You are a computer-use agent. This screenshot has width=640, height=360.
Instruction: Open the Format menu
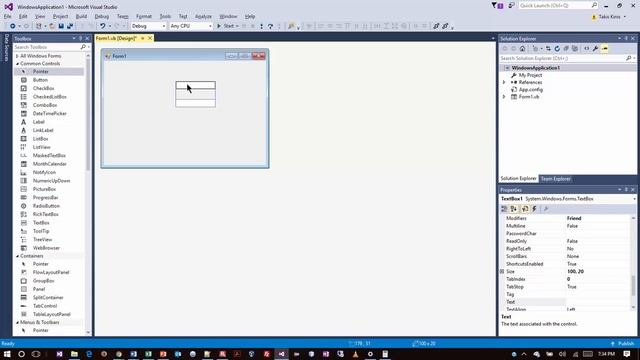click(x=144, y=16)
